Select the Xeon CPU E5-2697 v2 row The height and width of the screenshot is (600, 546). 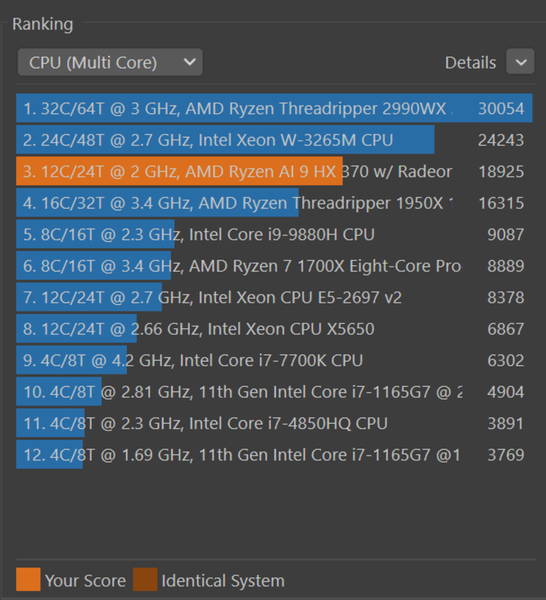274,297
